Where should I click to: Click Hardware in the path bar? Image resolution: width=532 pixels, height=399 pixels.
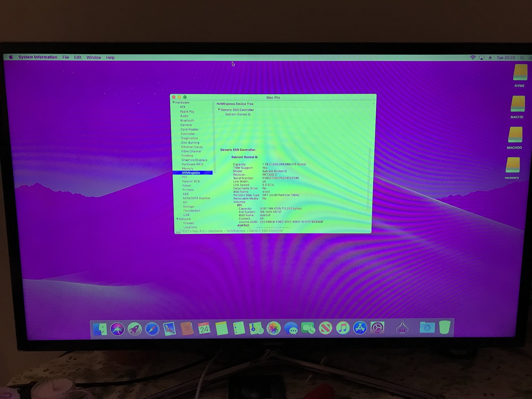pyautogui.click(x=215, y=231)
